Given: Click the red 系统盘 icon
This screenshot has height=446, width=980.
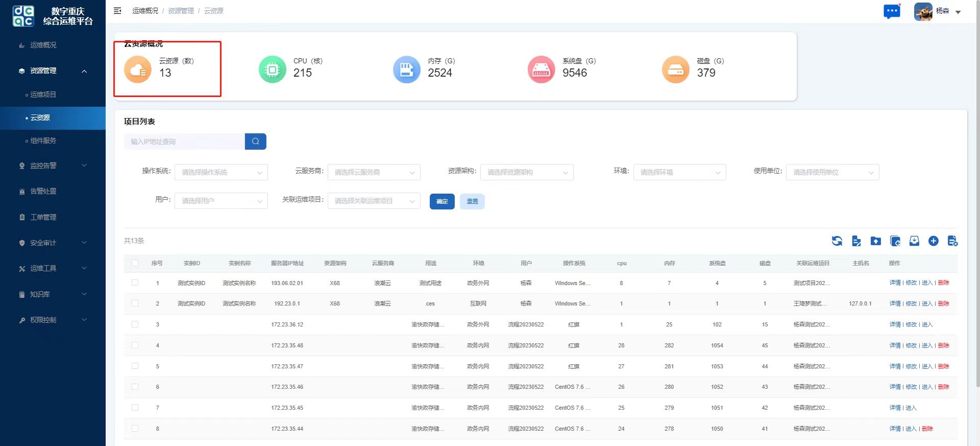Looking at the screenshot, I should point(541,69).
